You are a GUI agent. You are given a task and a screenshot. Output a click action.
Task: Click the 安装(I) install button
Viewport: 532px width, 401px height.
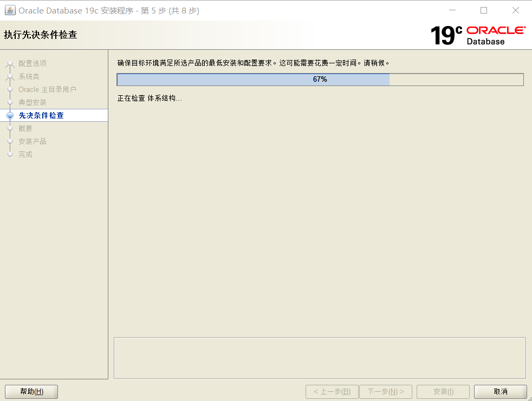point(443,391)
